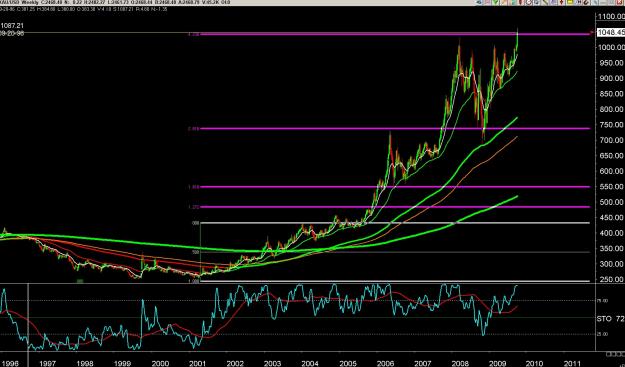Click the 2010 year label on time axis
Image resolution: width=625 pixels, height=367 pixels.
[534, 363]
